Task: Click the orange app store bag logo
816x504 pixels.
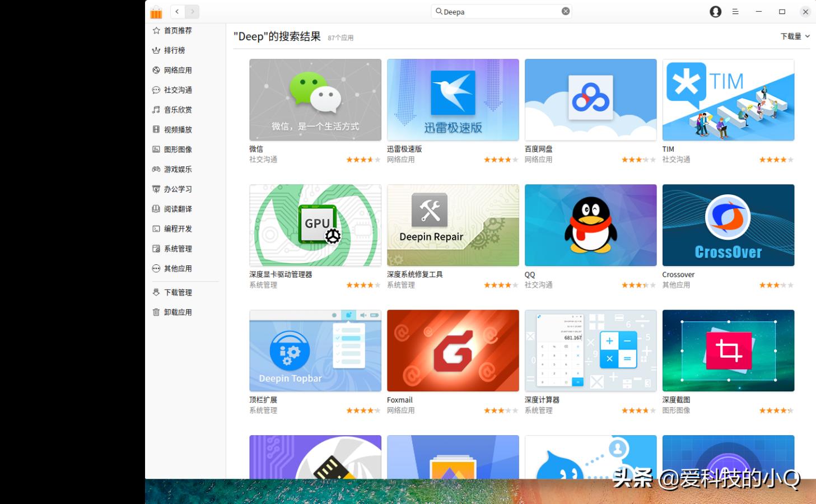Action: click(x=156, y=11)
